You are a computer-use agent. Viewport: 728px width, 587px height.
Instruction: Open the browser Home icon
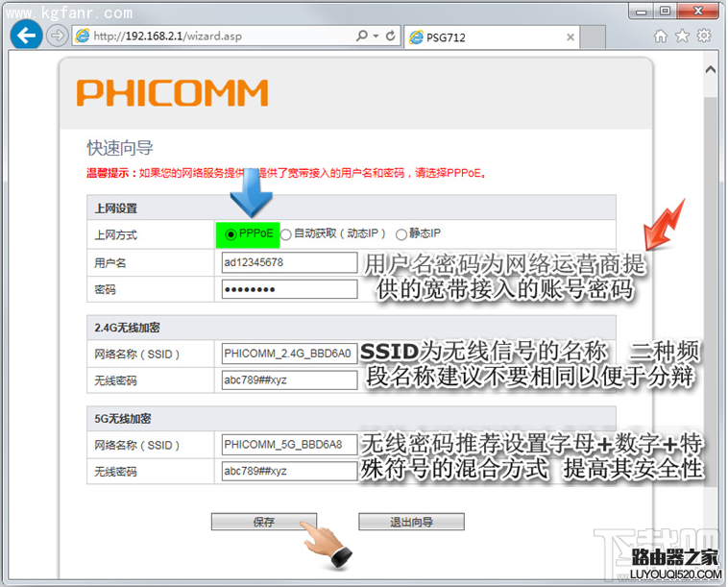[x=660, y=36]
